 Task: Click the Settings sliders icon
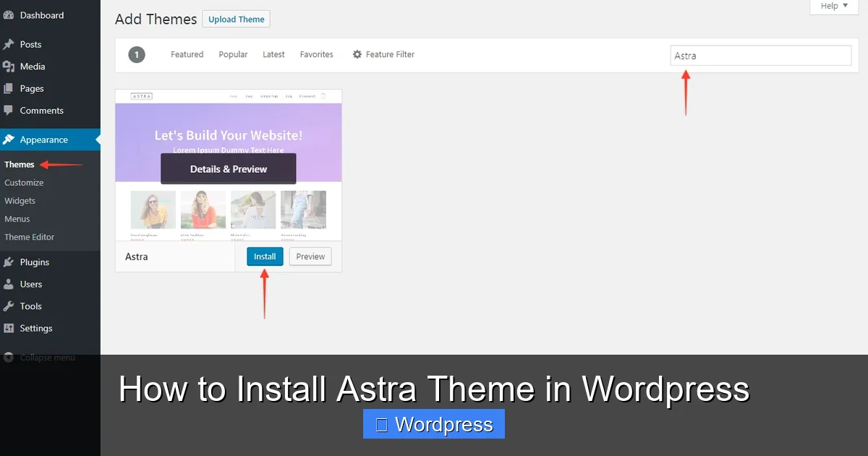9,328
